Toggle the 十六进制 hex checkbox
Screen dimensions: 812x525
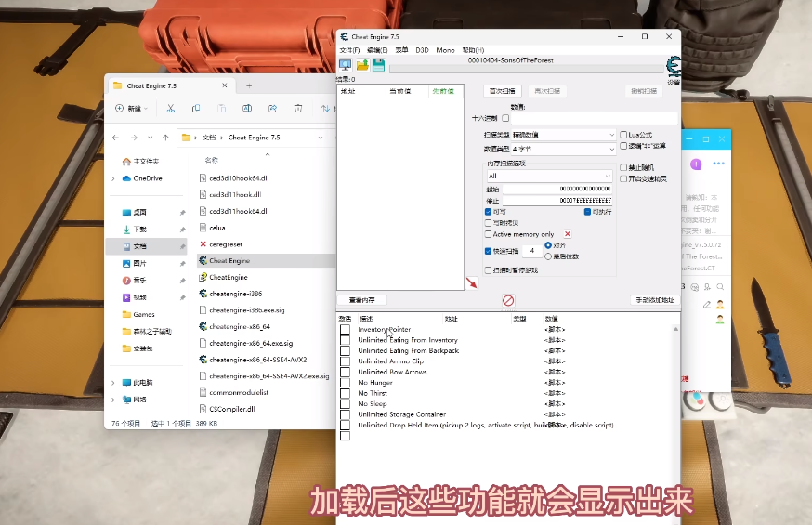[x=505, y=118]
